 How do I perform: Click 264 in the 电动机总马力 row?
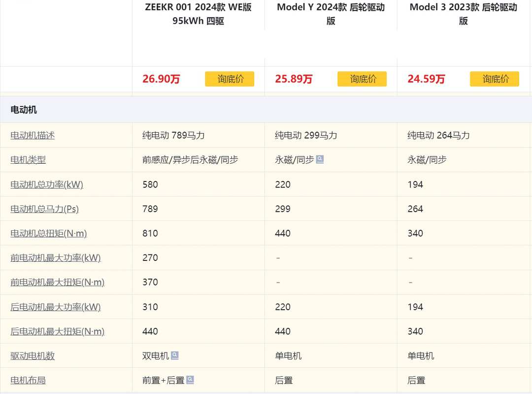click(415, 209)
